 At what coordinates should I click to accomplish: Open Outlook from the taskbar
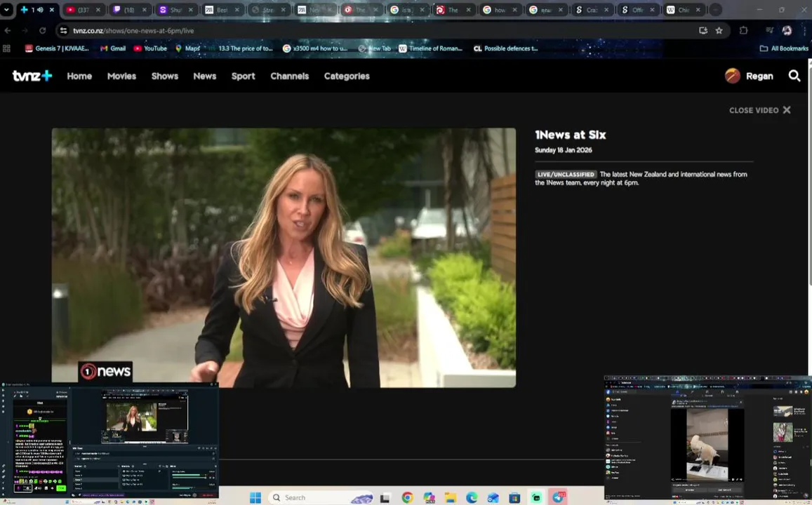493,498
